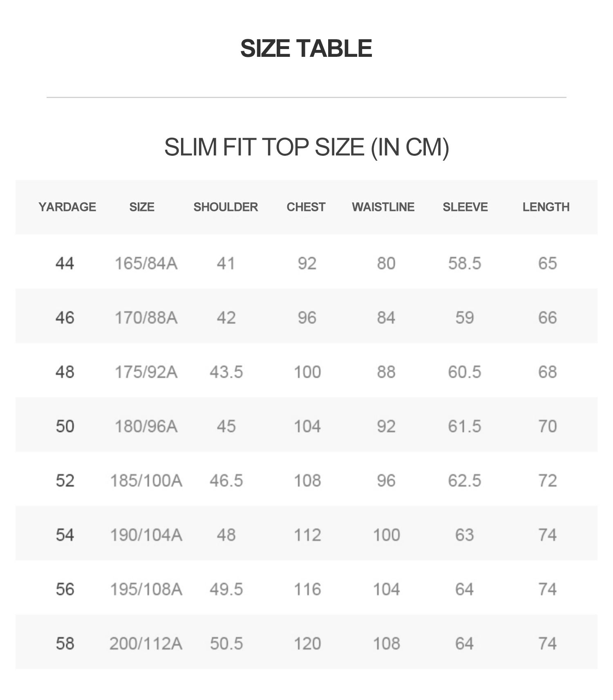
Task: Click the SHOULDER column header
Action: 226,207
